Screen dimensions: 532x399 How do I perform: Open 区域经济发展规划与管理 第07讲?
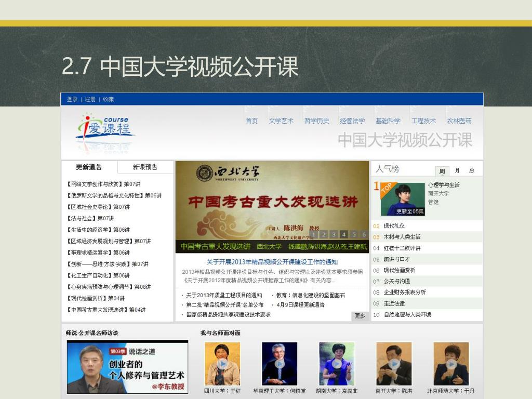tap(109, 241)
